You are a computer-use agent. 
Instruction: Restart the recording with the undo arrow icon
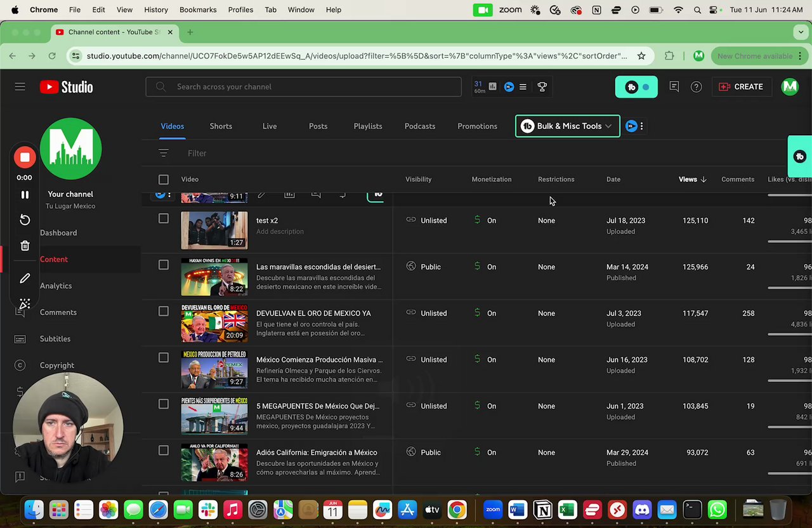click(25, 220)
